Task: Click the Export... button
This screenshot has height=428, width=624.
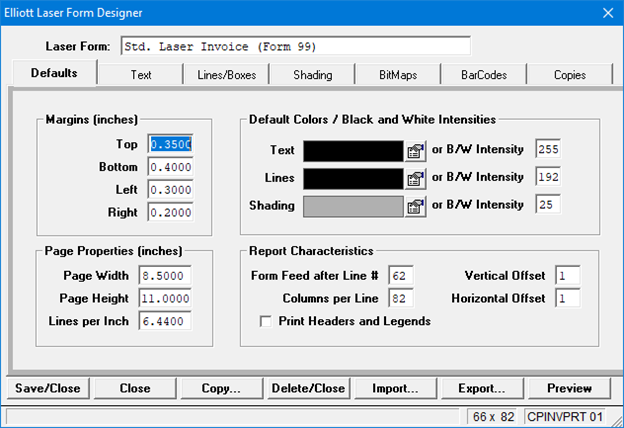Action: [x=479, y=388]
